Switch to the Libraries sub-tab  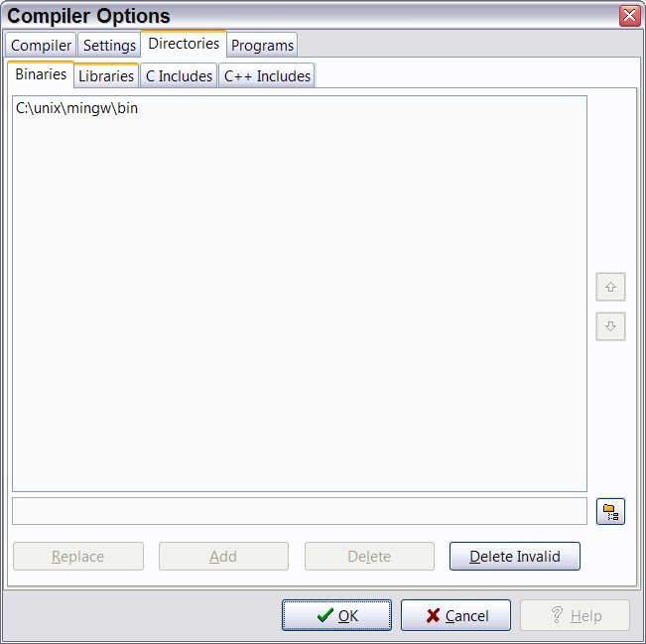click(x=106, y=75)
